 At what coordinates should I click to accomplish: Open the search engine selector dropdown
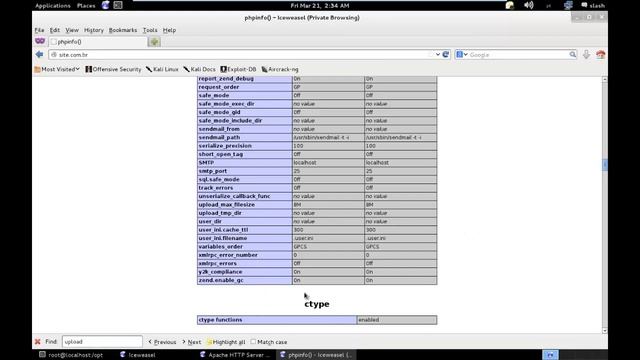point(462,54)
